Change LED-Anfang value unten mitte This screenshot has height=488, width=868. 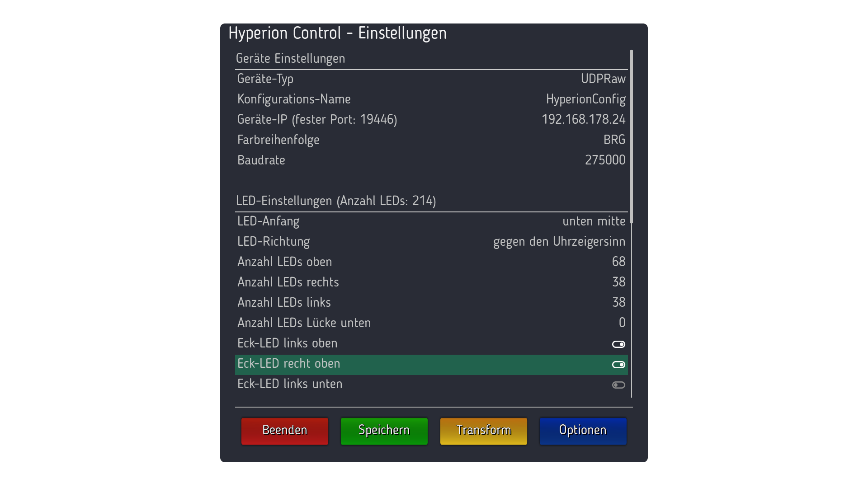pos(594,221)
